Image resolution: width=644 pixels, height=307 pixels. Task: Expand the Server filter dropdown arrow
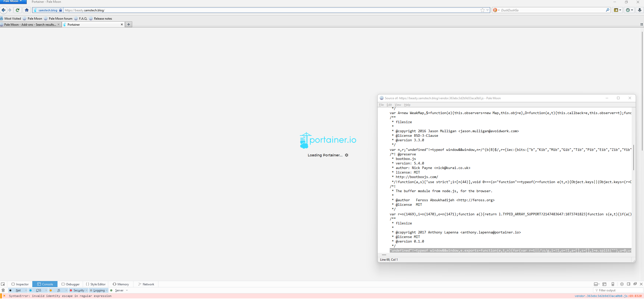point(127,290)
